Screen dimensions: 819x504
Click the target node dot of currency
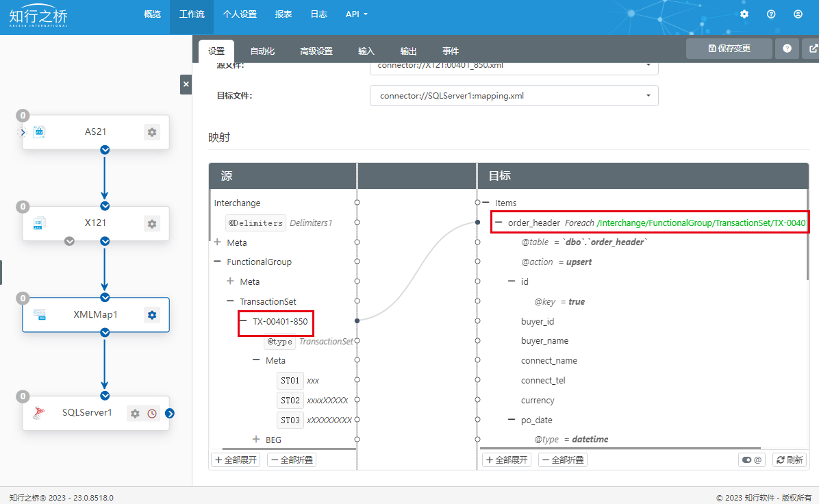(477, 399)
